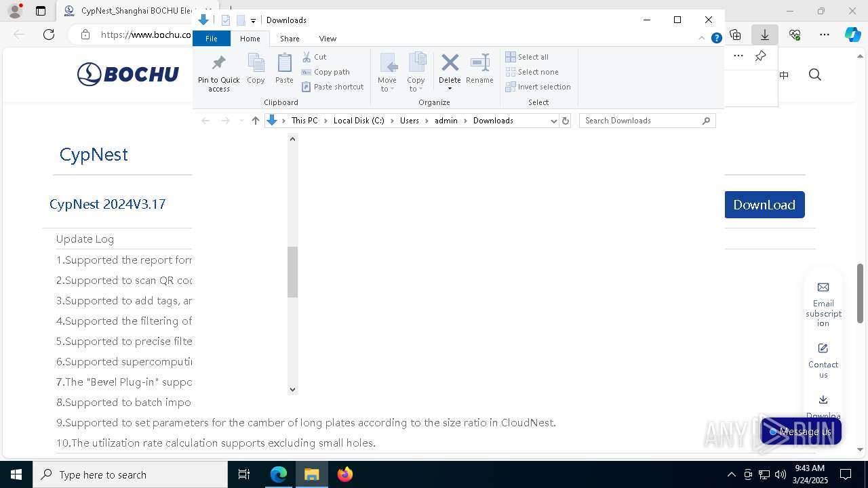Click Copy path in ribbon
Screen dimensions: 868x488
pyautogui.click(x=325, y=72)
